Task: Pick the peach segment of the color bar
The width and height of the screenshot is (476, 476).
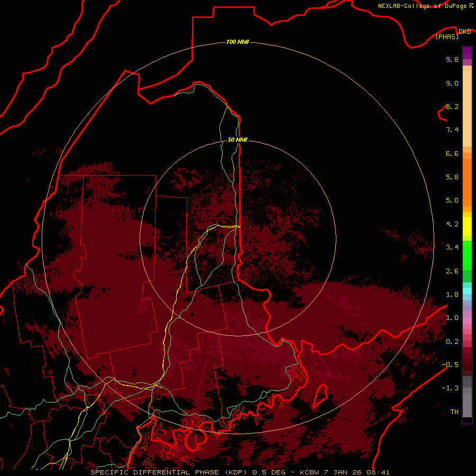Action: pyautogui.click(x=467, y=108)
